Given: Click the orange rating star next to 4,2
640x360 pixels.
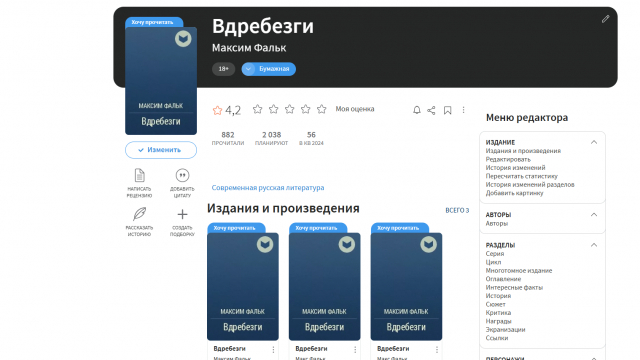Looking at the screenshot, I should point(217,110).
